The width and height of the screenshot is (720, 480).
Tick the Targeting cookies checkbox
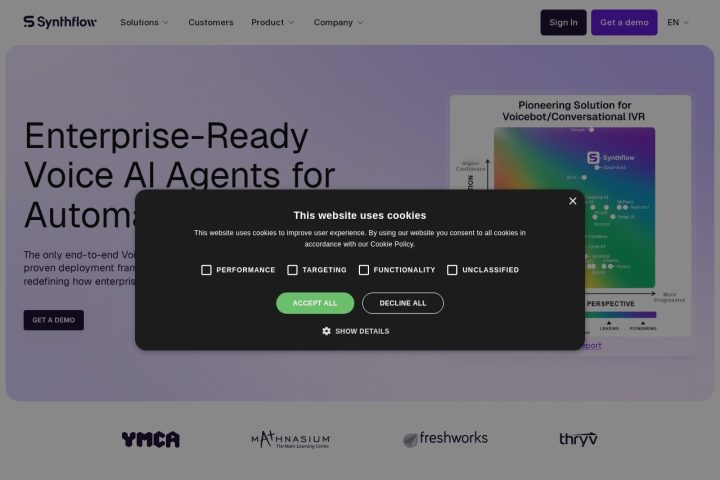292,270
